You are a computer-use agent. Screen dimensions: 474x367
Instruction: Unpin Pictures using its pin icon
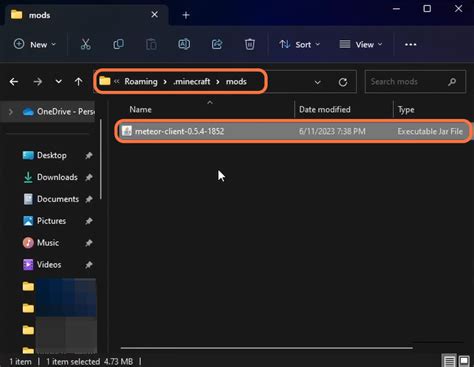[x=89, y=221]
